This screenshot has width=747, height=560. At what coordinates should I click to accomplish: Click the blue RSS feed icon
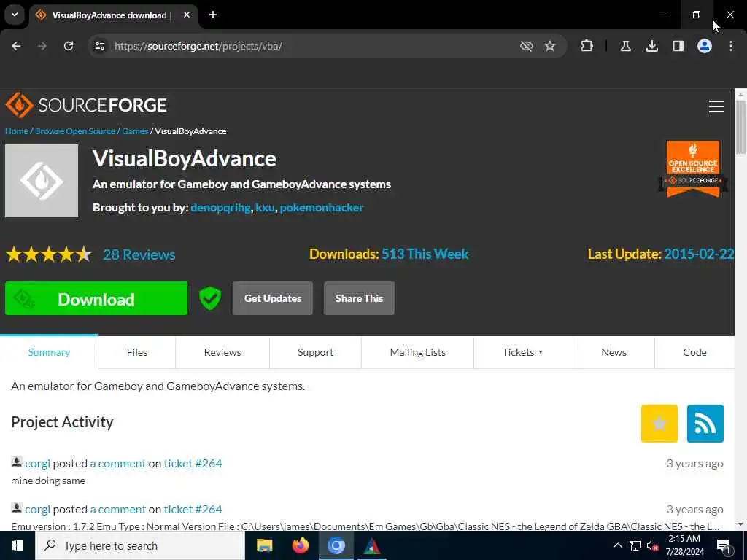point(705,424)
